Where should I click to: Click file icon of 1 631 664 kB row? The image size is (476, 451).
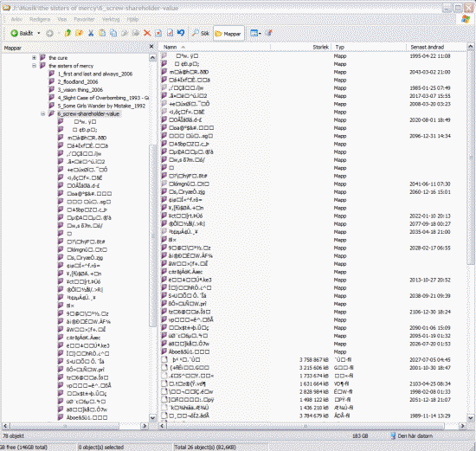[164, 383]
